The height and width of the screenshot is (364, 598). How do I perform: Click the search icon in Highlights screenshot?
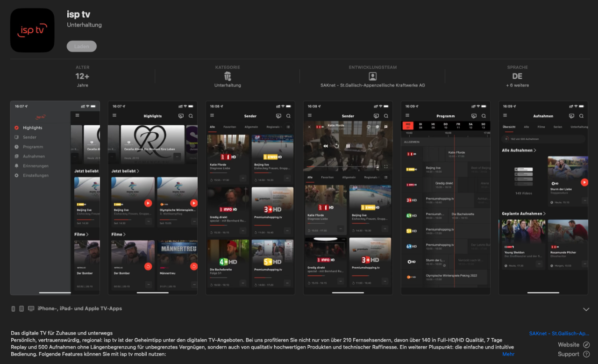[191, 116]
